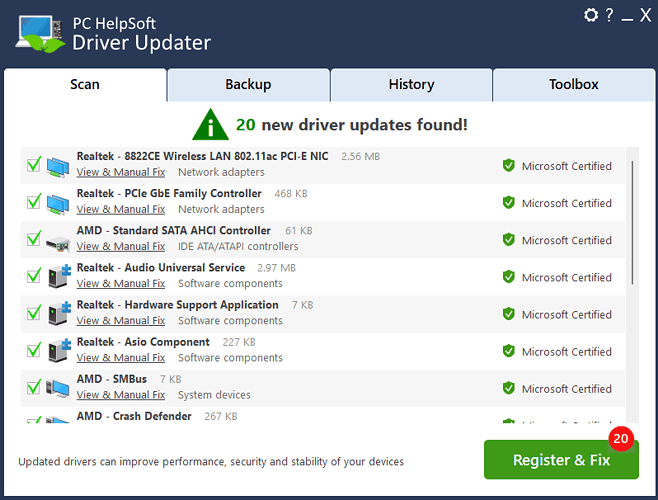Click the PC HelpSoft laptop logo

click(x=40, y=34)
